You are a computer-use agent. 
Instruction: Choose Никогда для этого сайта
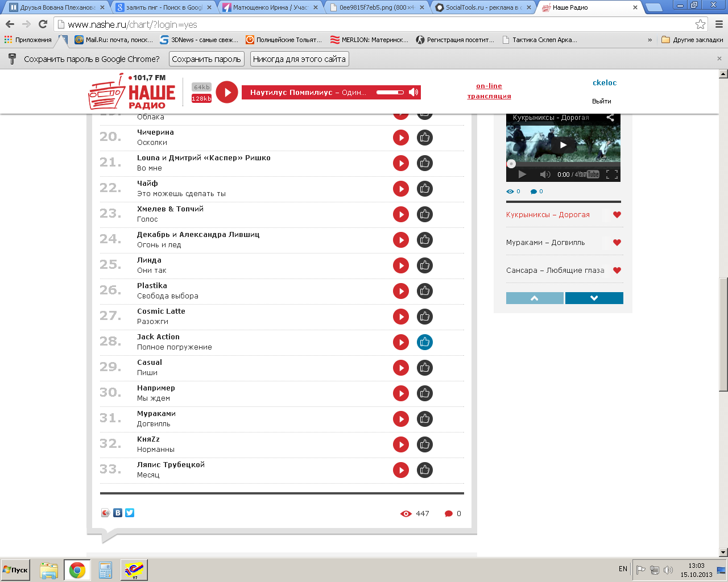[x=299, y=59]
